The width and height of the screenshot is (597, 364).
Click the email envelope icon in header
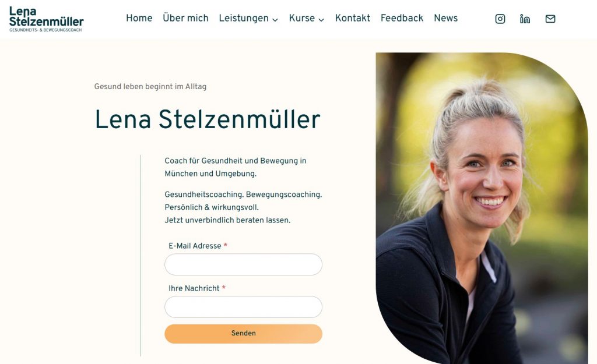tap(550, 19)
